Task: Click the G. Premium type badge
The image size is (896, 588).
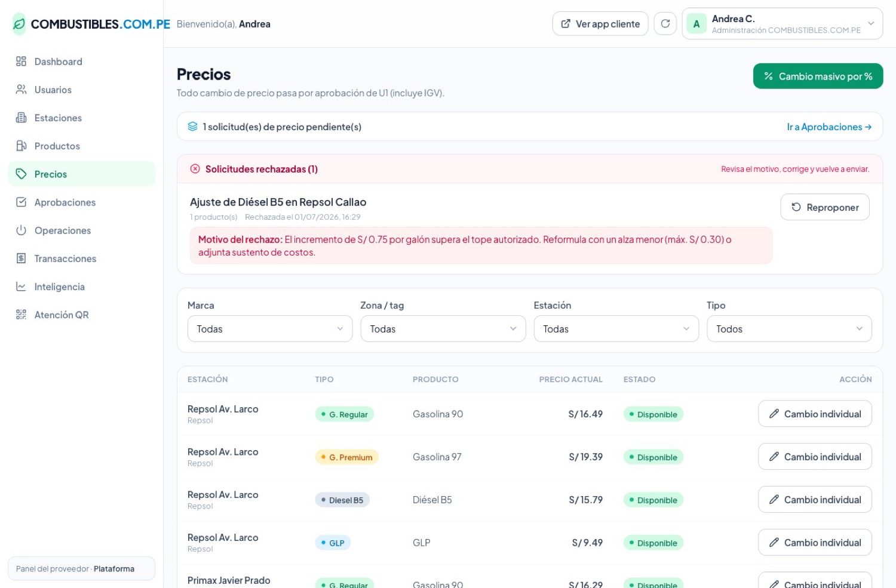Action: point(347,457)
